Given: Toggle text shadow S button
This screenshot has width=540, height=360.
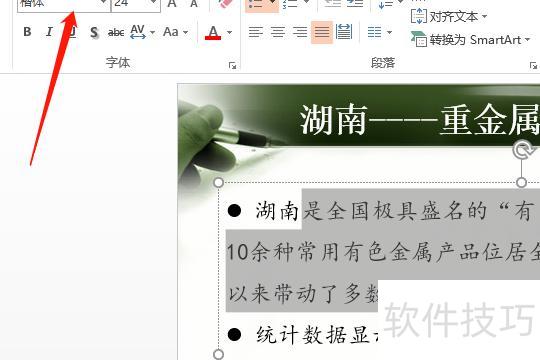Looking at the screenshot, I should (94, 32).
